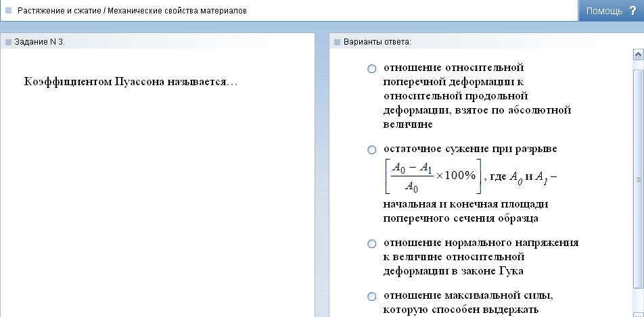
Task: Click the square bullet icon beside 'Задание N 3.'
Action: 8,42
